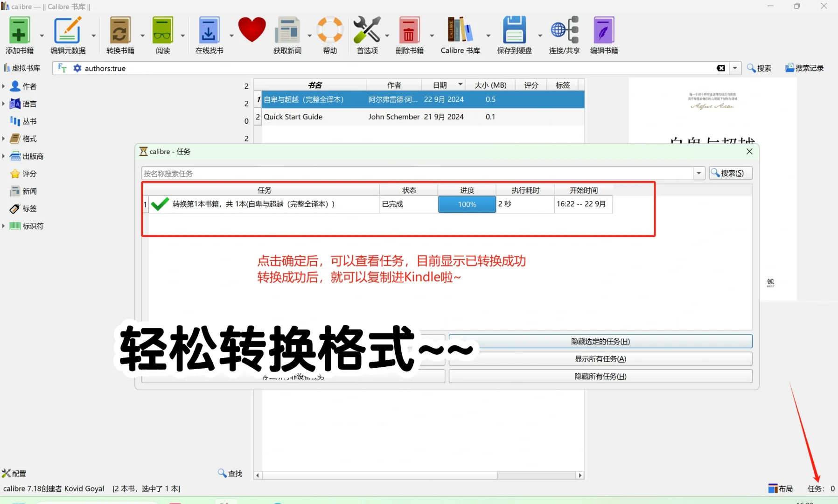
Task: Open Convert books dropdown arrow
Action: point(142,35)
